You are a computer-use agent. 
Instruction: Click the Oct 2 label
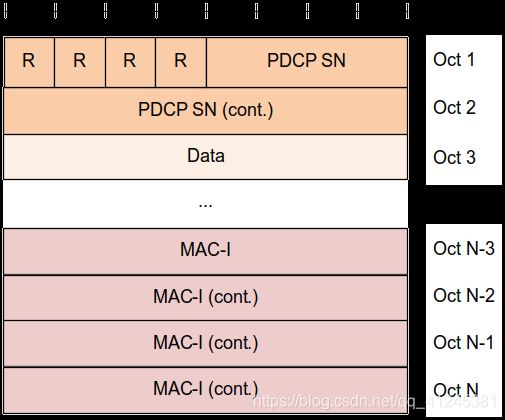[454, 108]
